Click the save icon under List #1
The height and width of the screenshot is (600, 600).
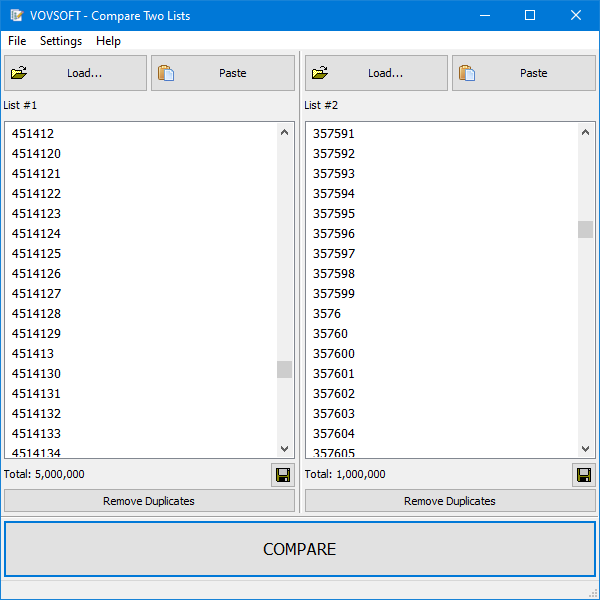click(282, 475)
